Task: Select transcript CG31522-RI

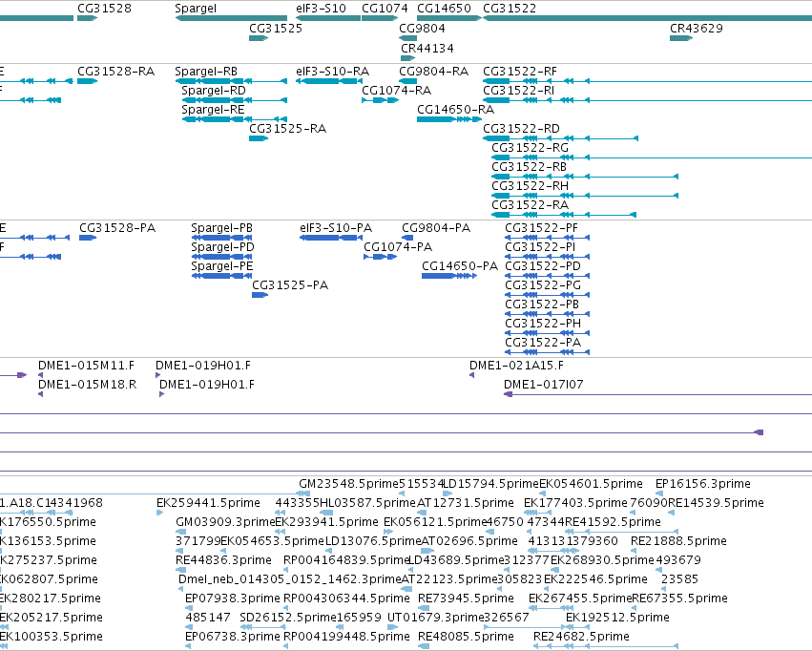Action: point(647,100)
